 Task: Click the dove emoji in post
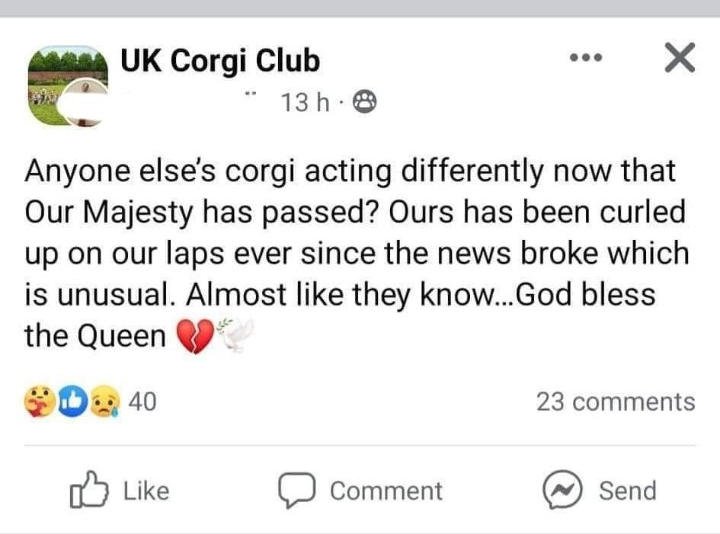tap(235, 338)
